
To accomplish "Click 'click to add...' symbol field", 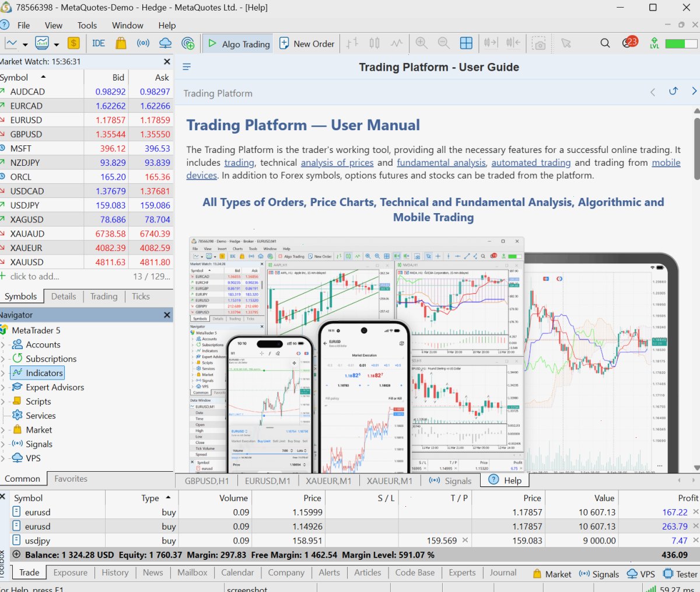I will click(34, 277).
